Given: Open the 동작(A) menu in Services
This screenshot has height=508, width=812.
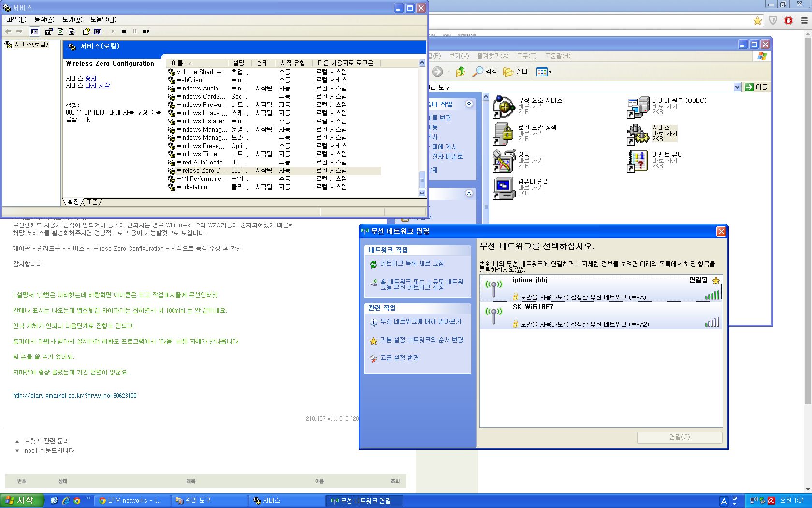Looking at the screenshot, I should pyautogui.click(x=44, y=19).
